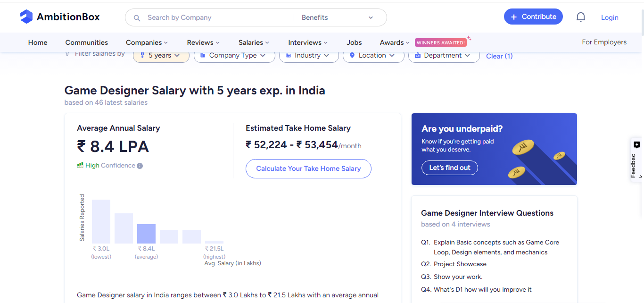Click the Login link
Viewport: 644px width, 303px height.
coord(609,17)
